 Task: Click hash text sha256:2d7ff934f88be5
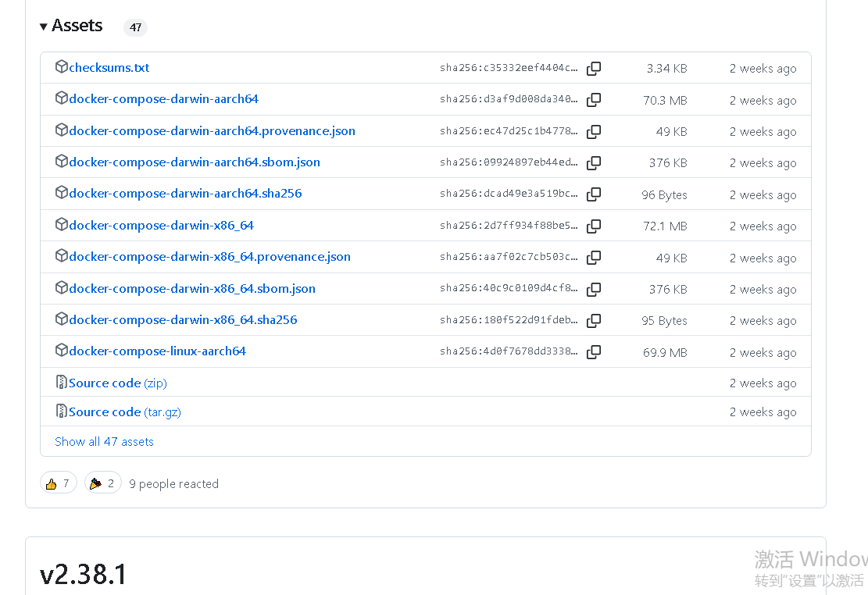tap(508, 225)
